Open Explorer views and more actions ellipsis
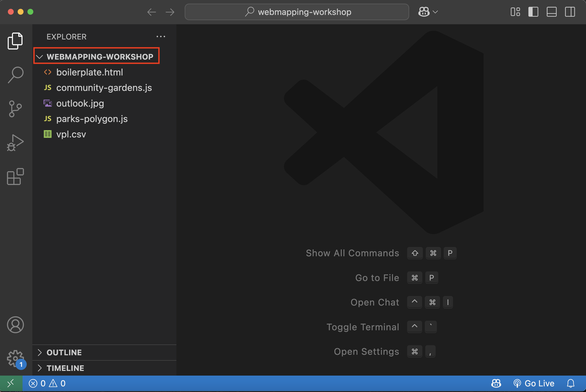 coord(161,37)
